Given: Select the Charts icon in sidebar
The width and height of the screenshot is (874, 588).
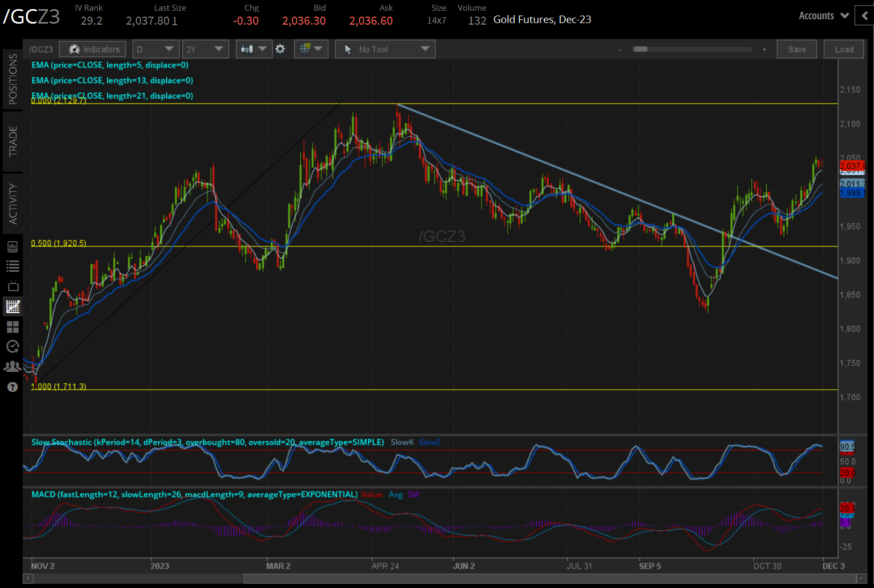Looking at the screenshot, I should [12, 307].
